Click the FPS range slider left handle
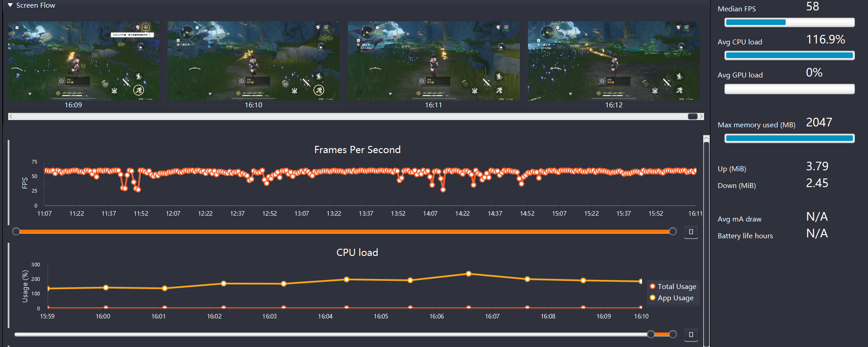Screen dimensions: 868x347 click(16, 231)
